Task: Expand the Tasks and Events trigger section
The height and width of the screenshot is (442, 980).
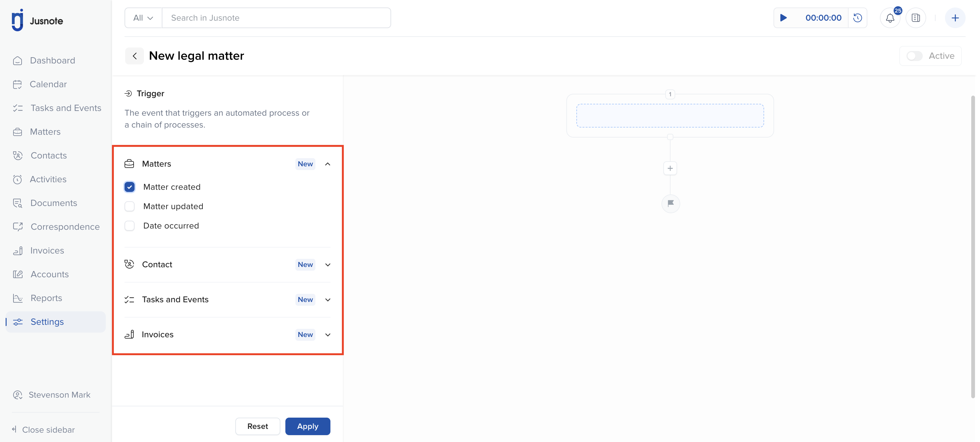Action: (328, 299)
